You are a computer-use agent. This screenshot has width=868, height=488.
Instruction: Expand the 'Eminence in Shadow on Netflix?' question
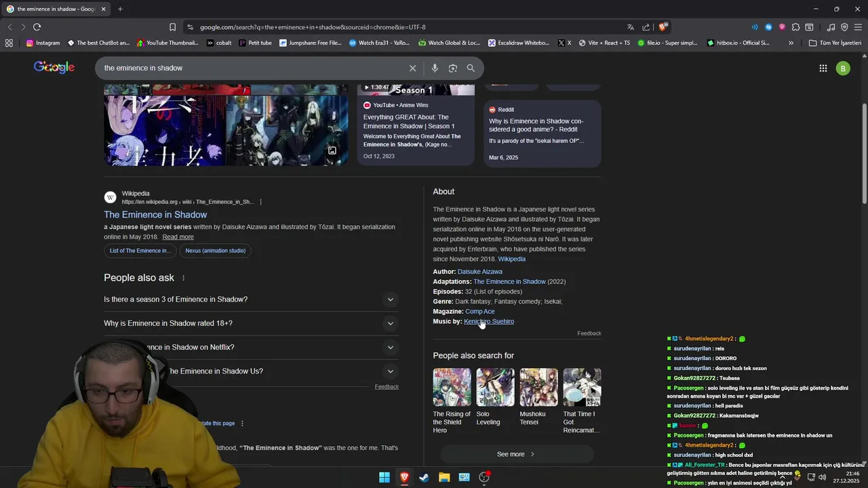click(x=250, y=347)
